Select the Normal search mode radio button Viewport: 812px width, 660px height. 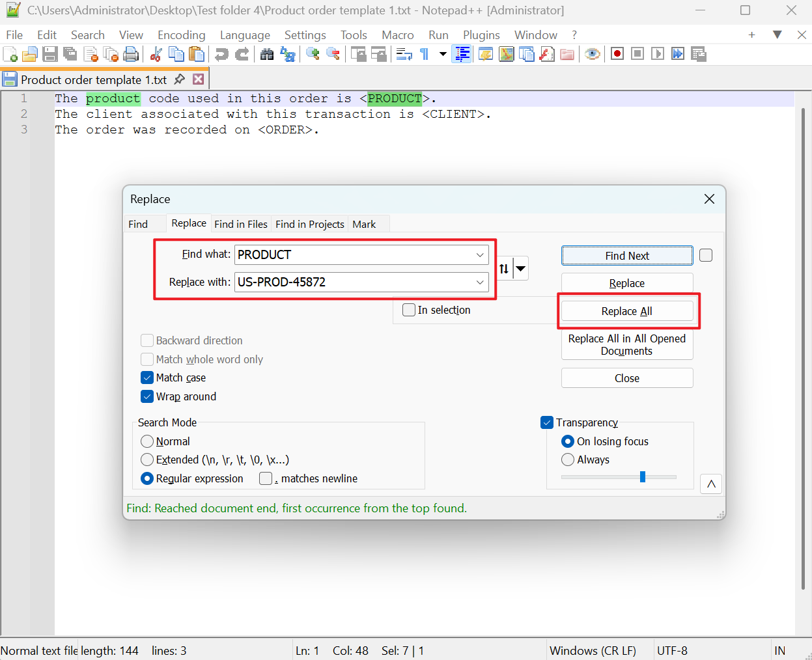pyautogui.click(x=148, y=441)
